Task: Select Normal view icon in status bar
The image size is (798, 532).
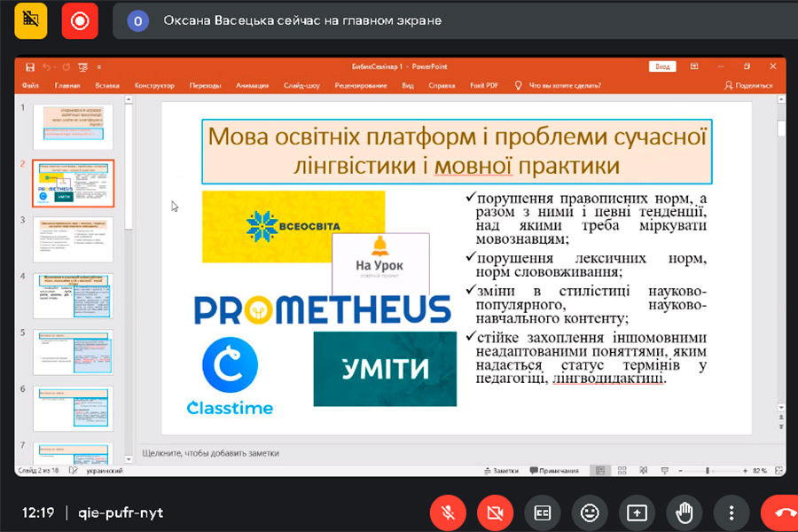Action: [600, 471]
